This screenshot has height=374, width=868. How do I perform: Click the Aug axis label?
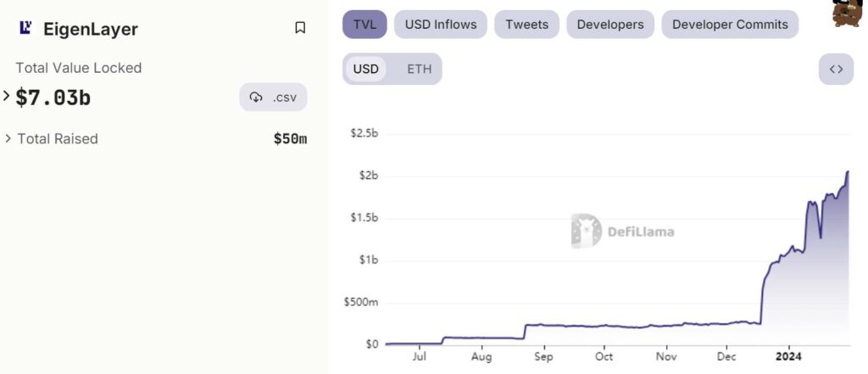click(x=481, y=356)
